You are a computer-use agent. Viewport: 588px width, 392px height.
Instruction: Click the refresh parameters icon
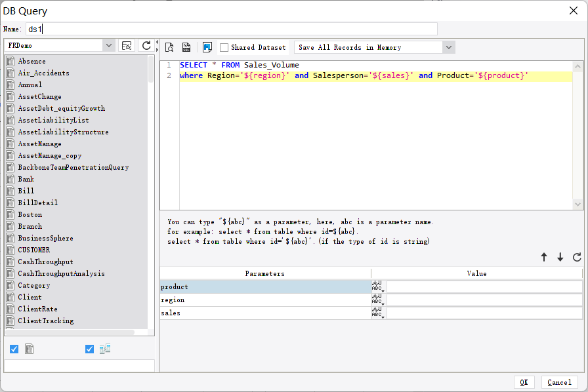[577, 257]
